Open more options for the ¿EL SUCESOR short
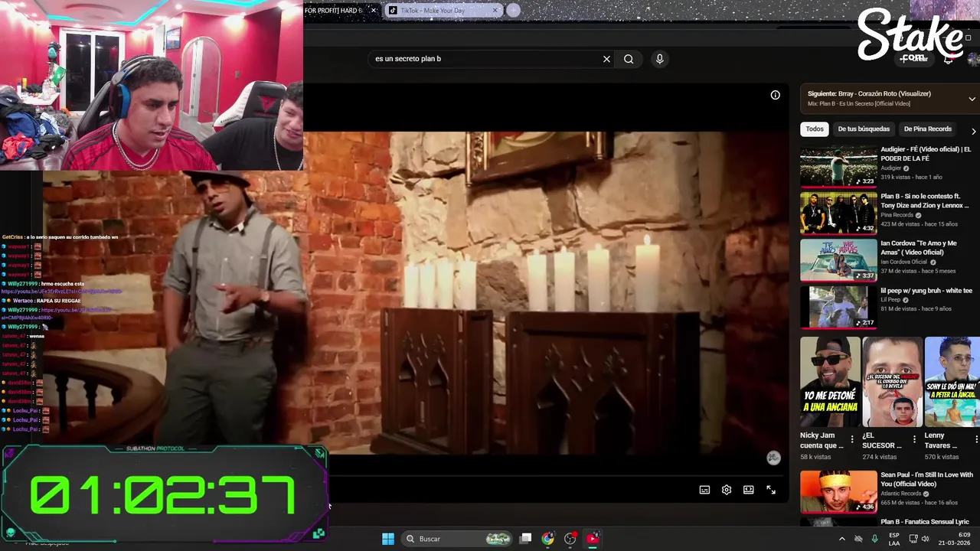This screenshot has height=551, width=980. [914, 439]
